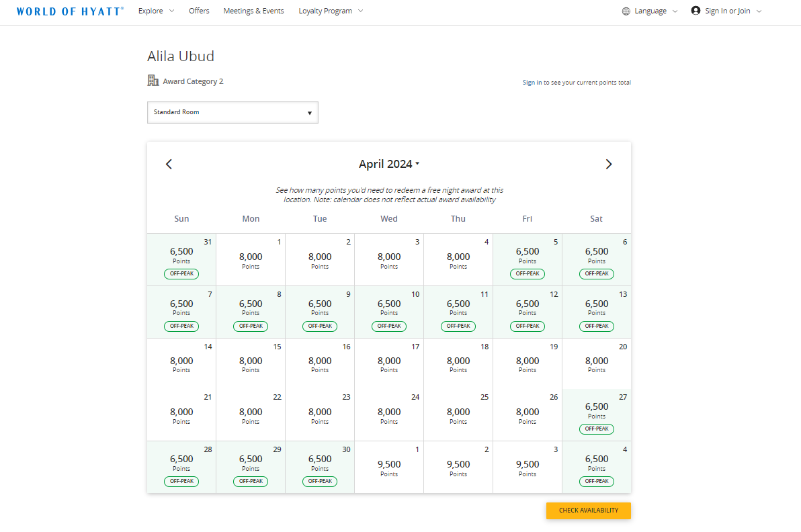
Task: Open the Standard Room room type dropdown
Action: coord(233,112)
